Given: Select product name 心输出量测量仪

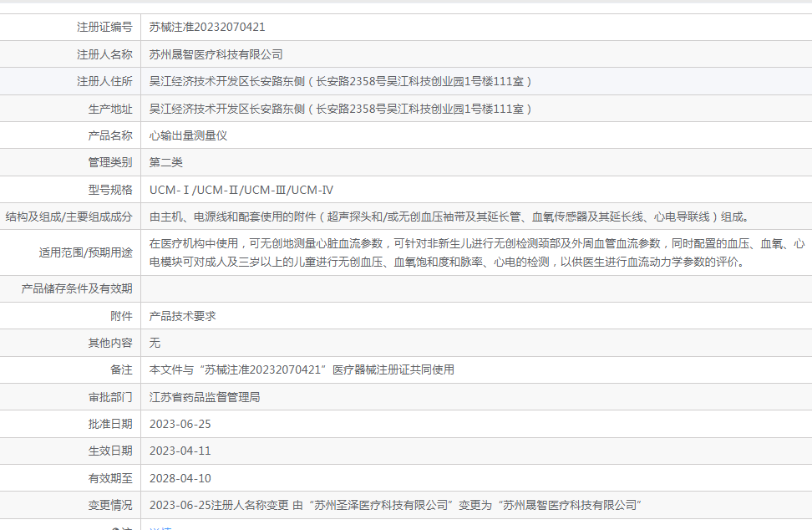Looking at the screenshot, I should click(x=189, y=135).
